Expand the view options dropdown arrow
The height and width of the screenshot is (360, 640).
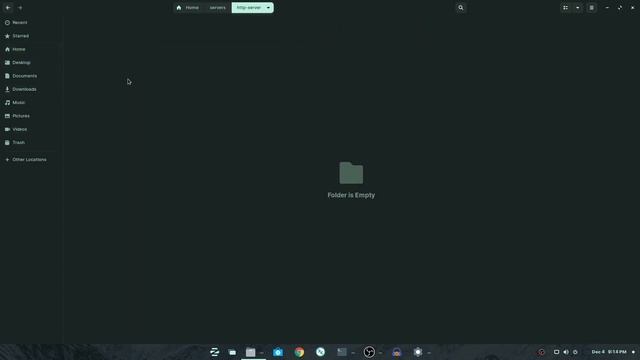[x=578, y=8]
